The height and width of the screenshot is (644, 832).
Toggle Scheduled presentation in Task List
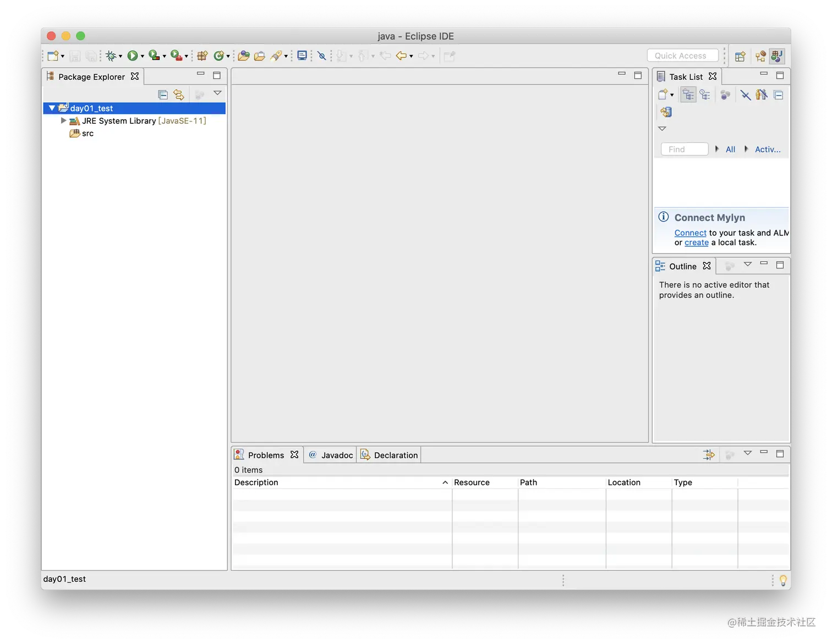(705, 95)
